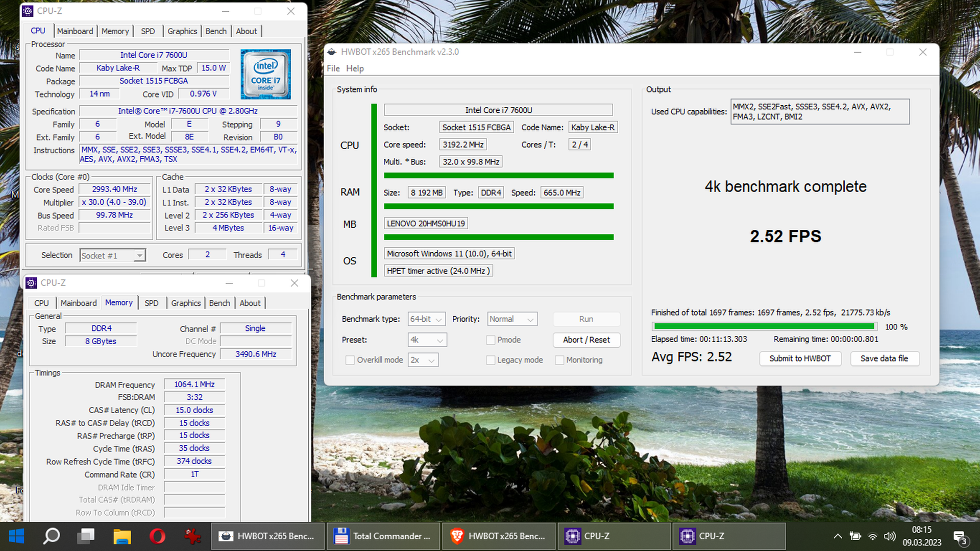Open Graphics tab in lower CPU-Z window
The width and height of the screenshot is (980, 551).
point(186,303)
